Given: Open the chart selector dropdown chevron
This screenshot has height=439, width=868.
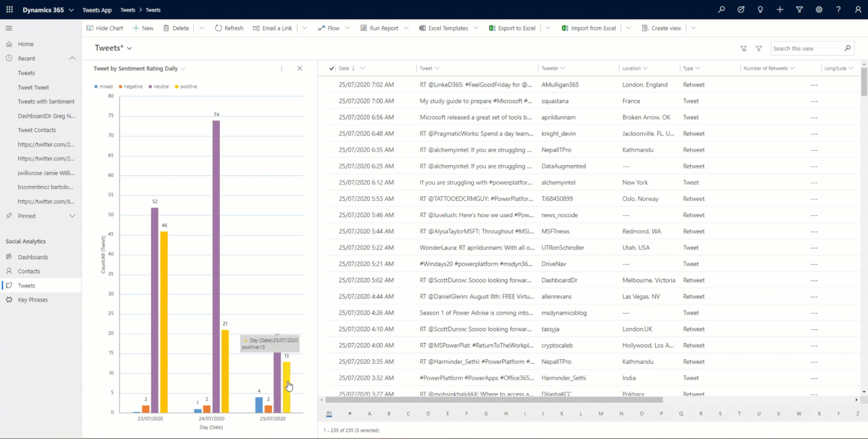Looking at the screenshot, I should [x=183, y=68].
